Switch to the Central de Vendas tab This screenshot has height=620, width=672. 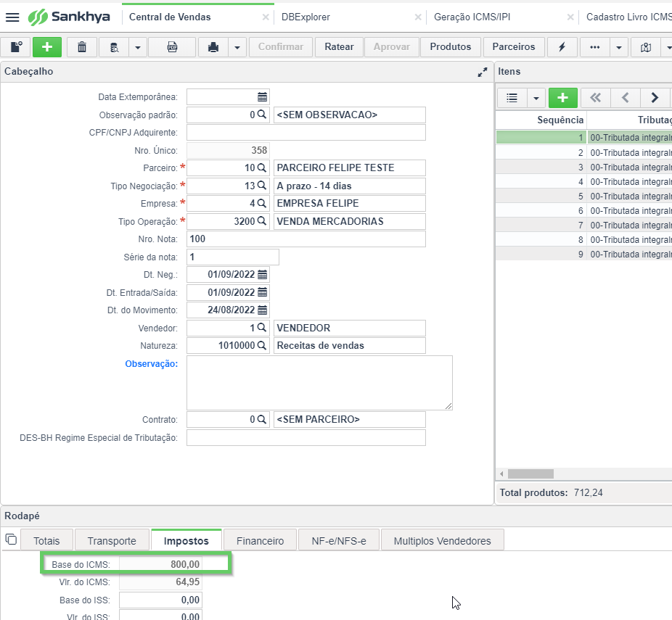click(170, 17)
